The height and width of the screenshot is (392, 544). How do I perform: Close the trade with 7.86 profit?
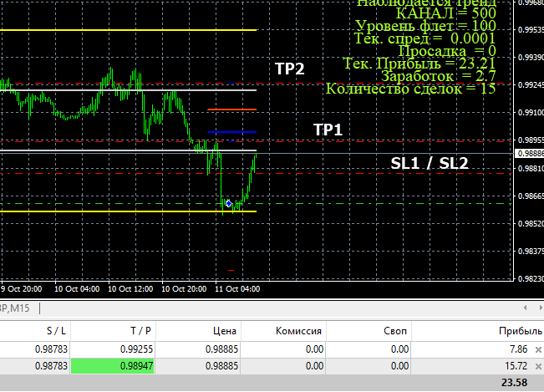(537, 349)
